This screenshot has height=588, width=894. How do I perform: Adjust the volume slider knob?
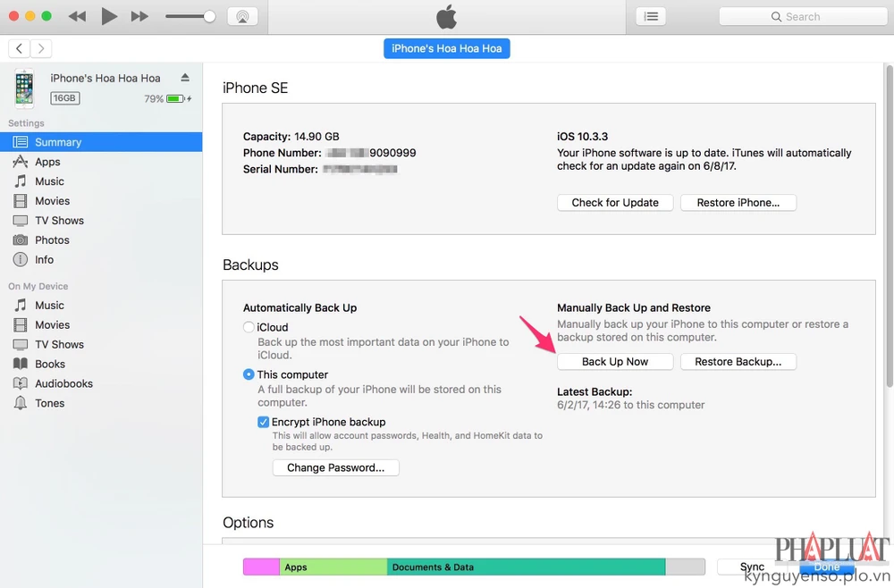(x=209, y=16)
